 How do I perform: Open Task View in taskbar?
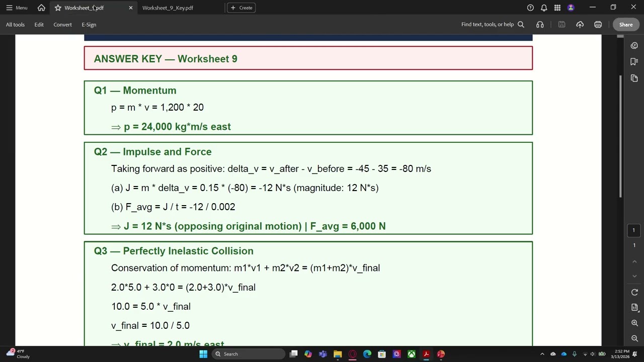(x=293, y=354)
